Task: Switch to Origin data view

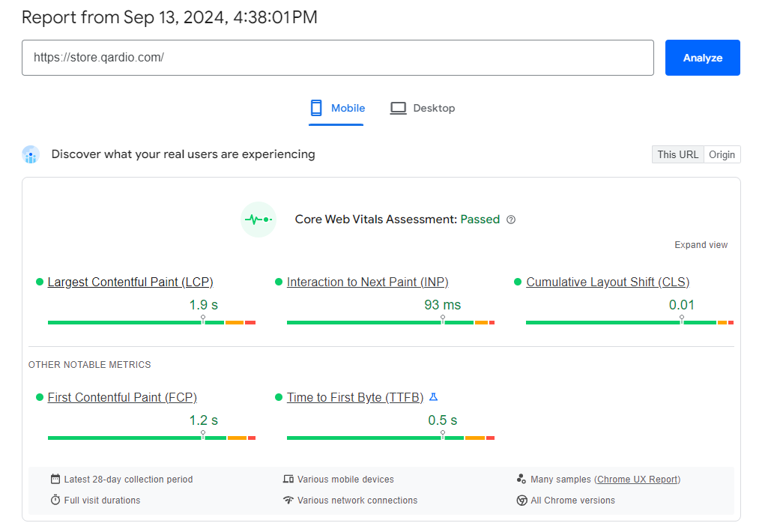Action: click(722, 155)
